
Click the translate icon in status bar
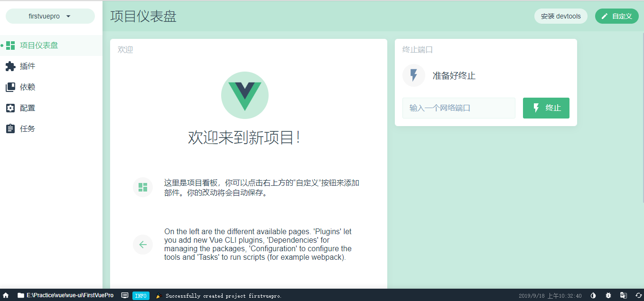[x=624, y=295]
